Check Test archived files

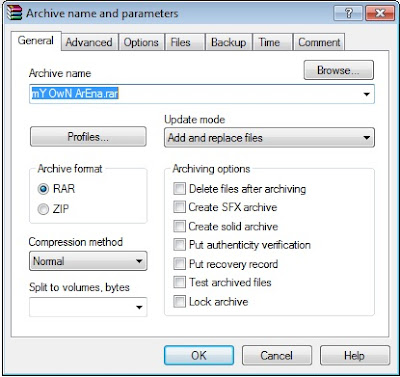[222, 283]
